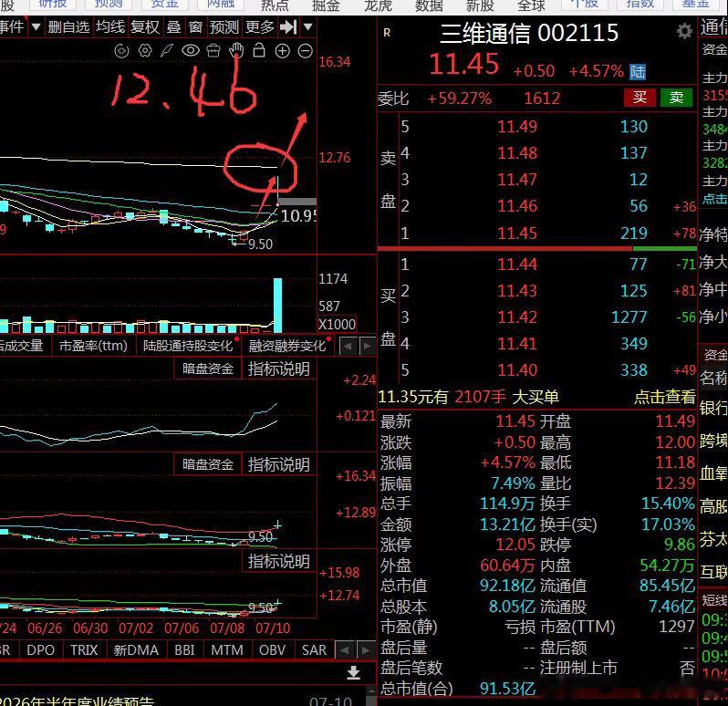Click the 换手 value 15.40%
Image resolution: width=728 pixels, height=706 pixels.
(x=668, y=504)
